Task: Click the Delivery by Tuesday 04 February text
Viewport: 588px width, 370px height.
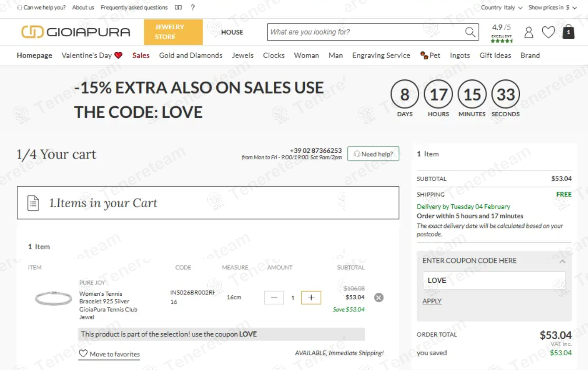Action: coord(463,207)
